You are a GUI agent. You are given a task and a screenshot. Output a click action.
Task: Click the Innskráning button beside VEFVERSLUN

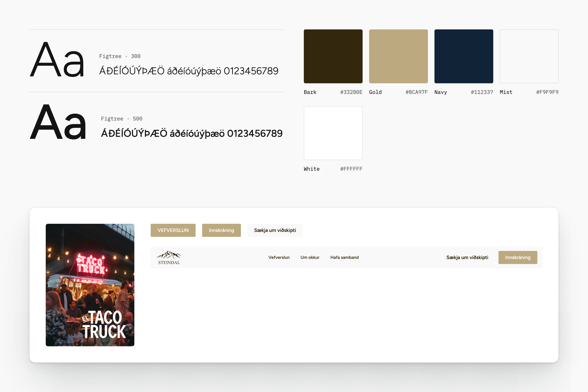pyautogui.click(x=222, y=230)
